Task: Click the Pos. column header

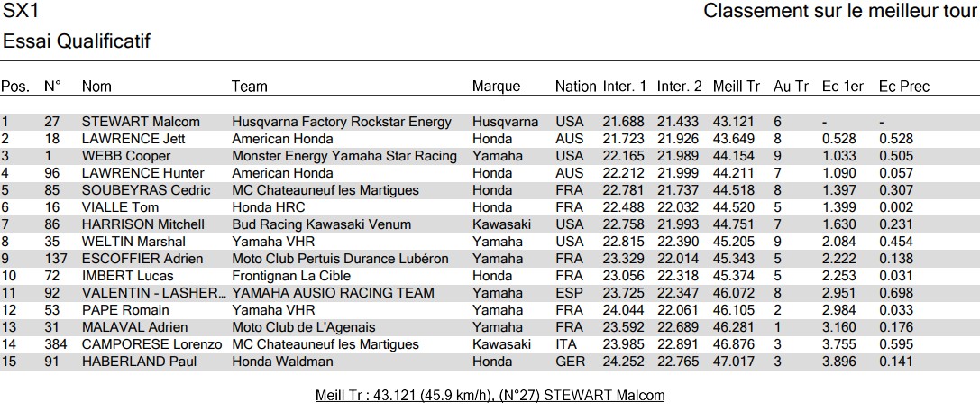Action: pyautogui.click(x=14, y=87)
